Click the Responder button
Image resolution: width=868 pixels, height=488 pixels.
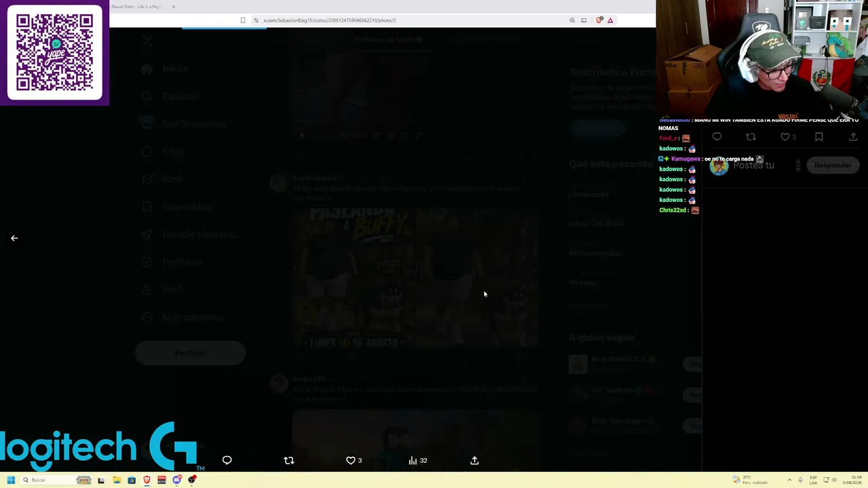coord(832,165)
